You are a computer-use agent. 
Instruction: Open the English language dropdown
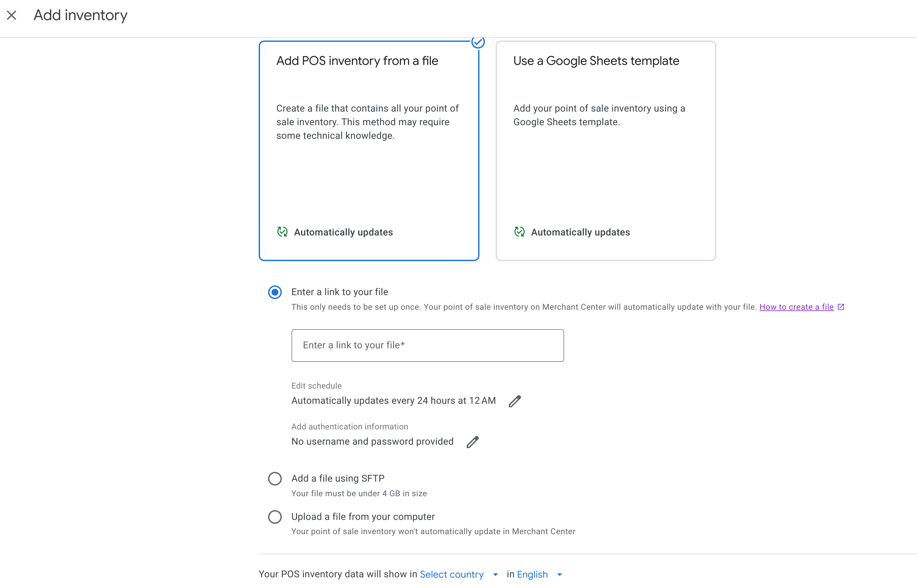pos(532,574)
